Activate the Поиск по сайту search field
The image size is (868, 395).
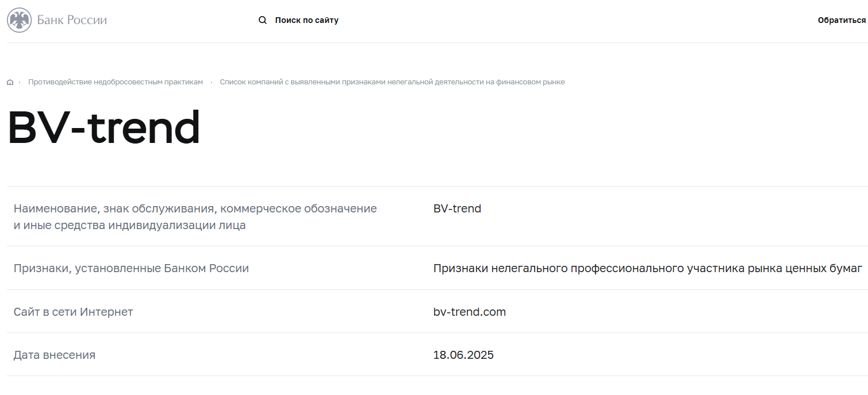[307, 20]
